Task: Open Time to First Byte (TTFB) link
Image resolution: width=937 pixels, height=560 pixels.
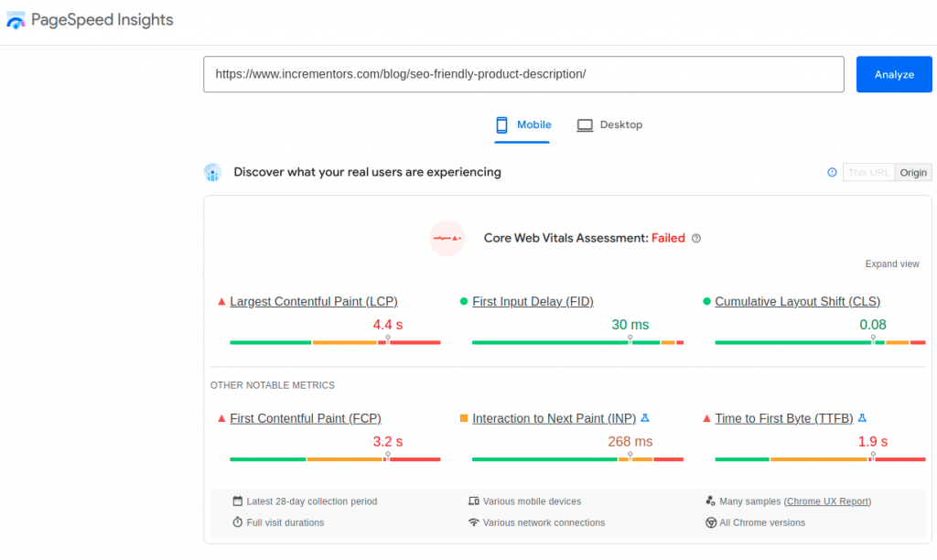Action: (x=784, y=418)
